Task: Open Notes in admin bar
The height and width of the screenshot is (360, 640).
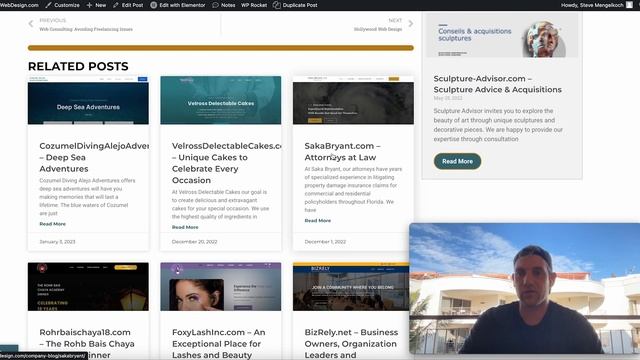Action: [228, 5]
